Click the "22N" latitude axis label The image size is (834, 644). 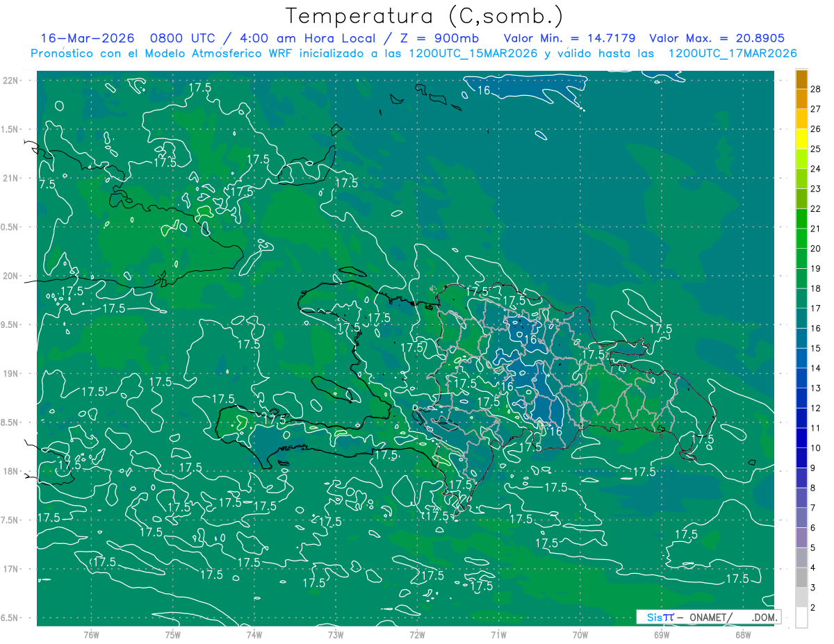(10, 80)
